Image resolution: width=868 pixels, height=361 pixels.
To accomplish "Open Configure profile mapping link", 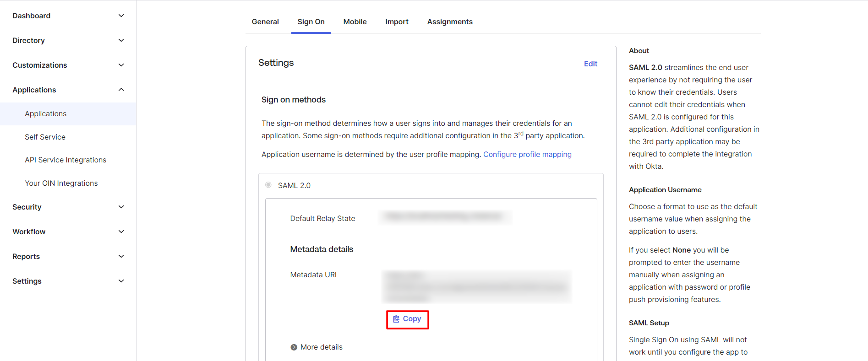I will [527, 154].
